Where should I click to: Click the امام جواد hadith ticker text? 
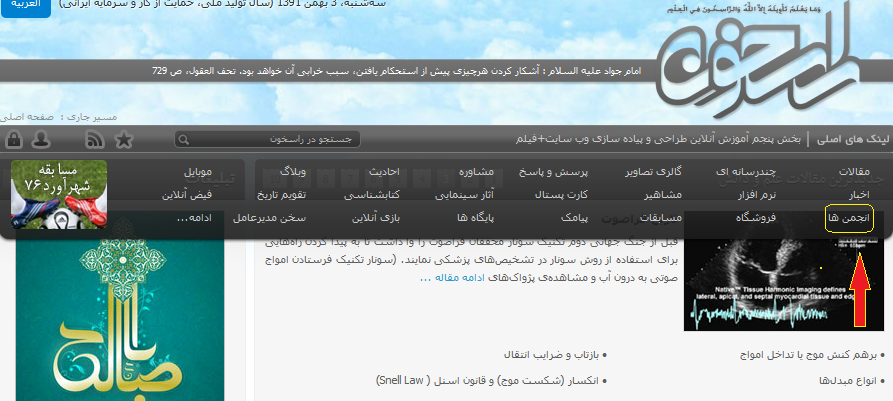(x=396, y=72)
